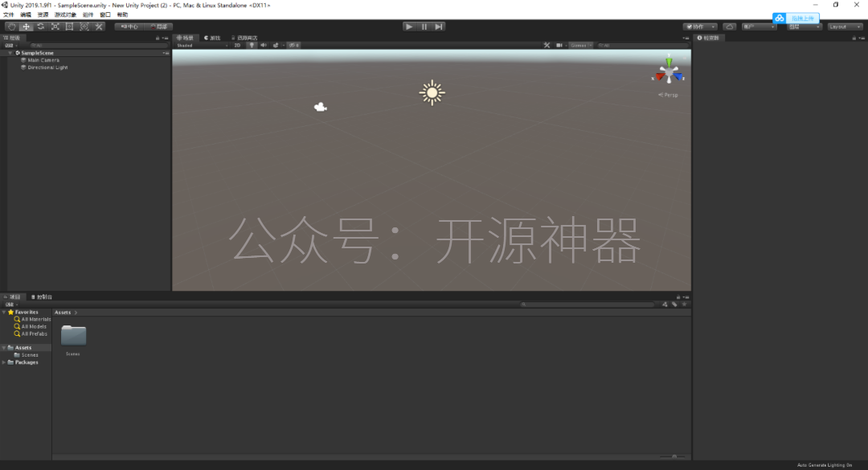Screen dimensions: 868x470
Task: Select the Move tool in the toolbar
Action: tap(26, 27)
